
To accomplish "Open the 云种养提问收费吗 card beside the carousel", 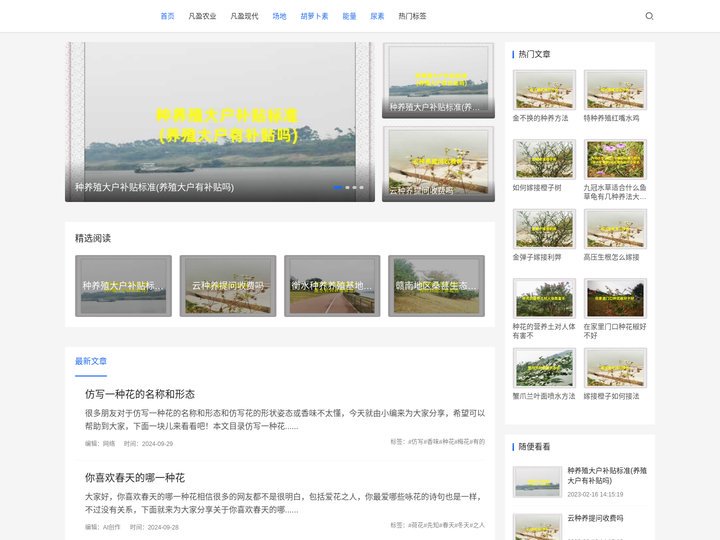I will click(x=439, y=164).
